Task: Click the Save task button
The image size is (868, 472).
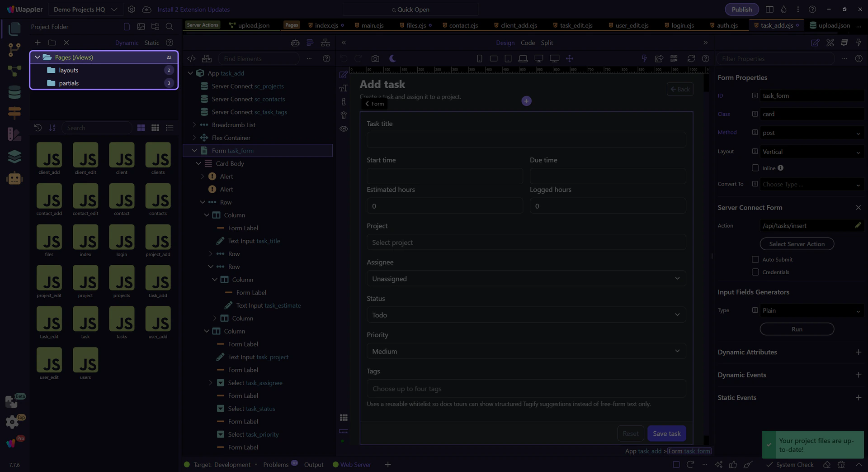Action: tap(666, 434)
